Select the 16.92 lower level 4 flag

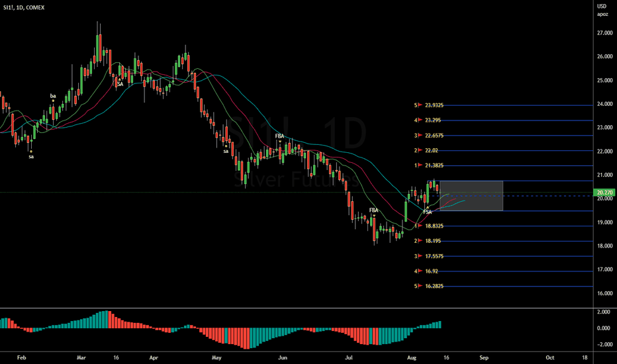coord(420,271)
